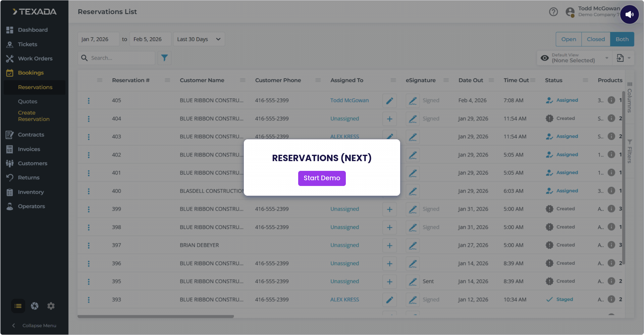The height and width of the screenshot is (335, 644).
Task: Open row actions for reservation 399
Action: click(x=89, y=209)
